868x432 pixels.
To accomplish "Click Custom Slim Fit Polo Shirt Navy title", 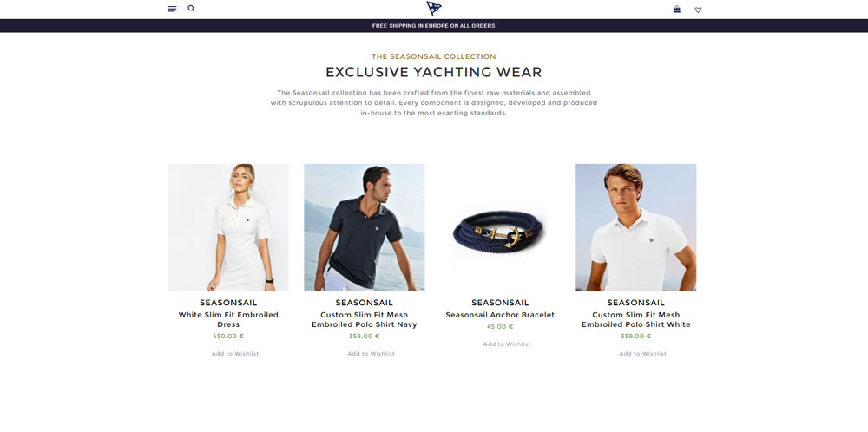I will pos(365,320).
